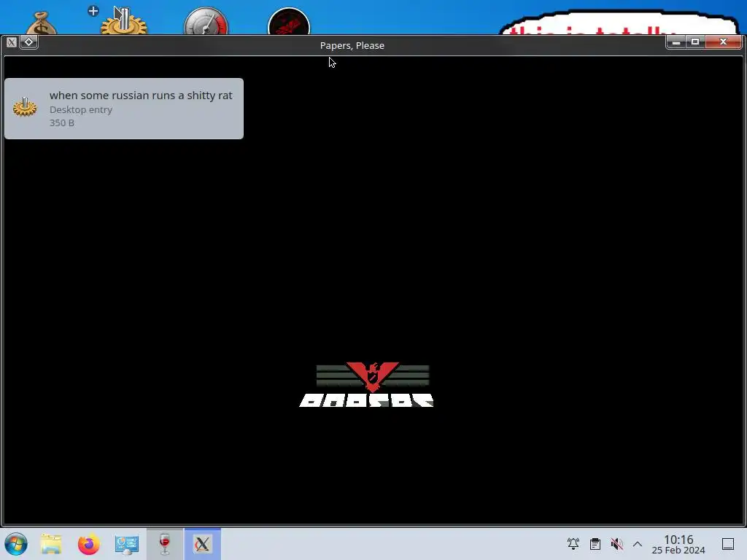Click the Papers, Please eagle logo
747x560 pixels.
(x=371, y=376)
